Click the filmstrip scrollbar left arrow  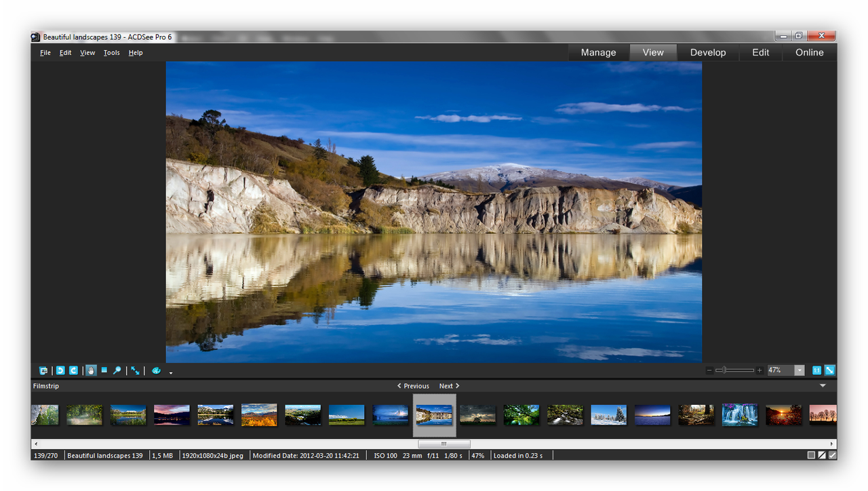pos(35,444)
